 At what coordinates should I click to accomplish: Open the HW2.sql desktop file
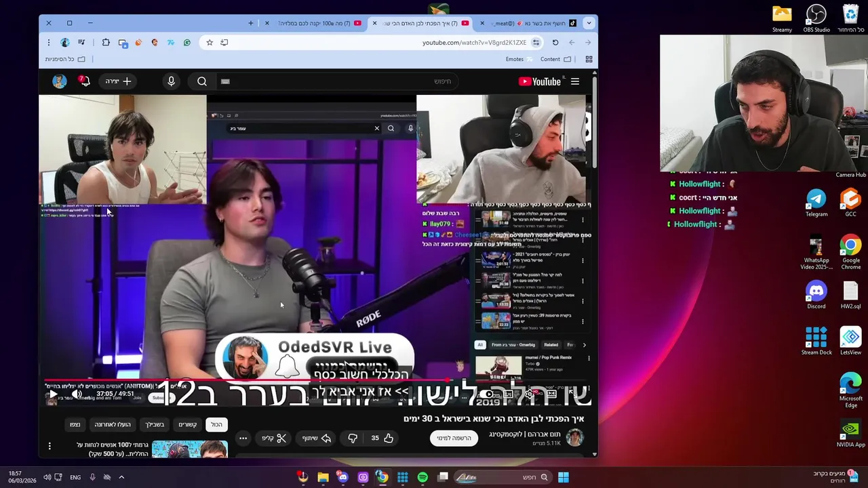pos(850,295)
